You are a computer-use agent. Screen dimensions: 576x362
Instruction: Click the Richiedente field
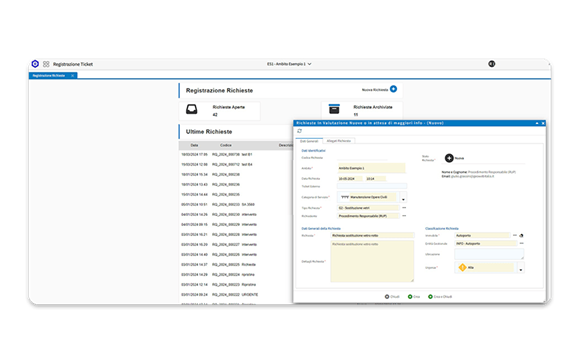click(368, 216)
